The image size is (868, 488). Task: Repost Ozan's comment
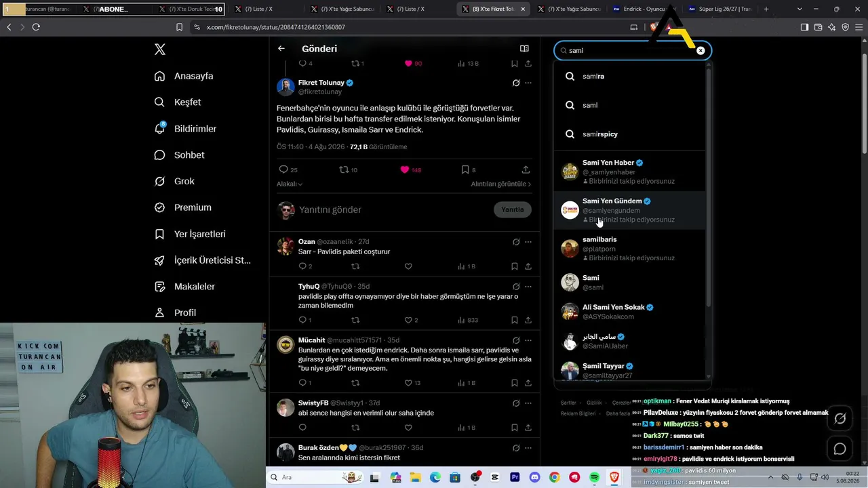[355, 266]
